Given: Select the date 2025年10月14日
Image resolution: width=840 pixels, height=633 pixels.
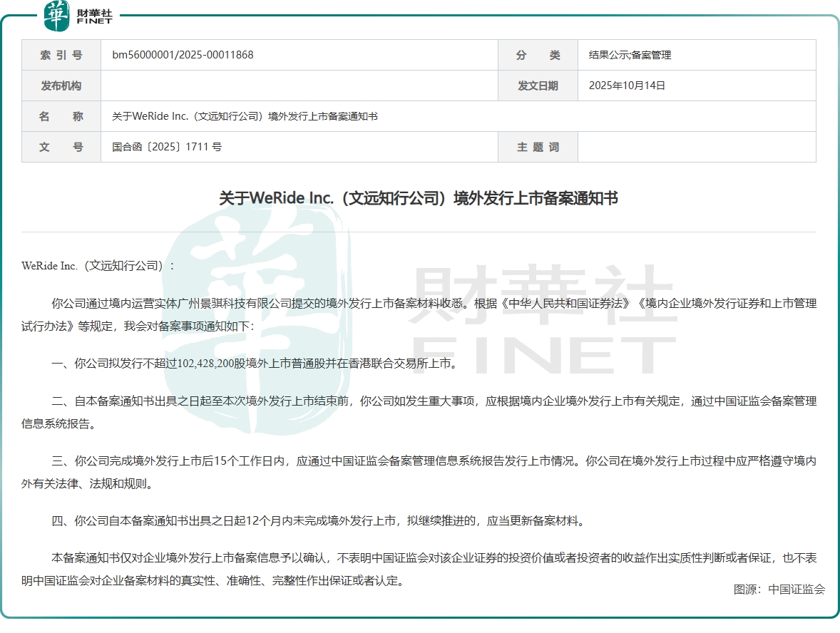Looking at the screenshot, I should pyautogui.click(x=627, y=86).
